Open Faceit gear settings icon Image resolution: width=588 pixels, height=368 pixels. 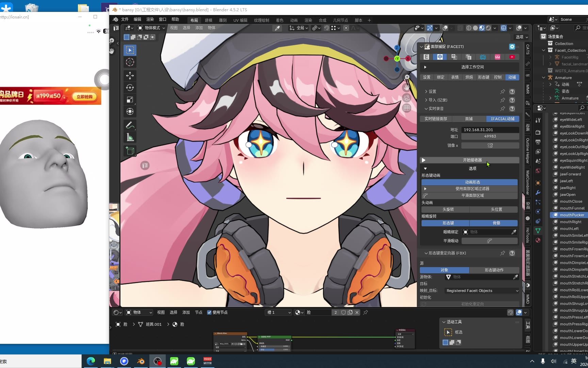pos(512,47)
